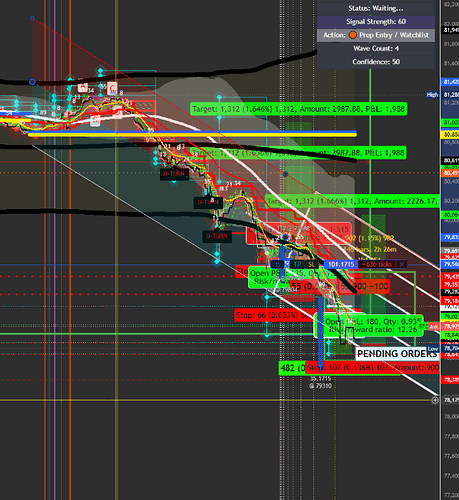The height and width of the screenshot is (500, 459).
Task: Click the large blue circle anchor on the upper black band
Action: click(32, 82)
